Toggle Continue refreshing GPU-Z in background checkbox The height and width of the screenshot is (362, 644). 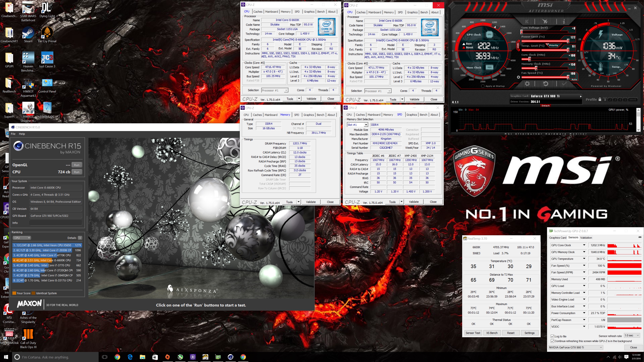click(x=552, y=341)
